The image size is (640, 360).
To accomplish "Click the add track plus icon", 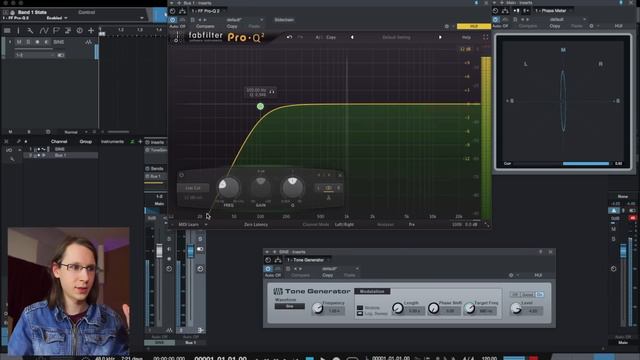I will click(91, 31).
